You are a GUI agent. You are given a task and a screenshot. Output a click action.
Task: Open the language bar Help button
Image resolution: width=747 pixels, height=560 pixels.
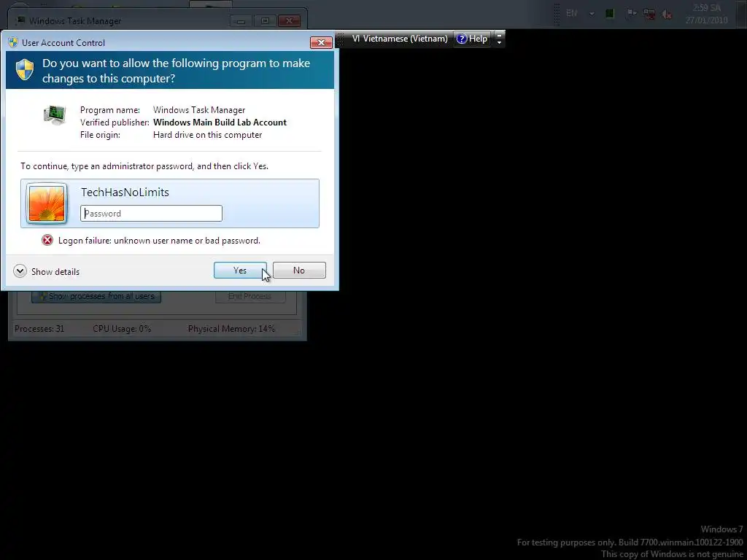pos(472,39)
